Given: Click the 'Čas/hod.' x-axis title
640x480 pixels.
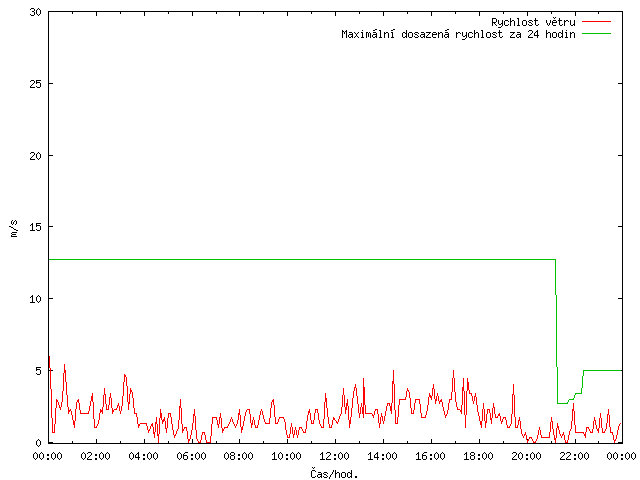Looking at the screenshot, I should (334, 474).
